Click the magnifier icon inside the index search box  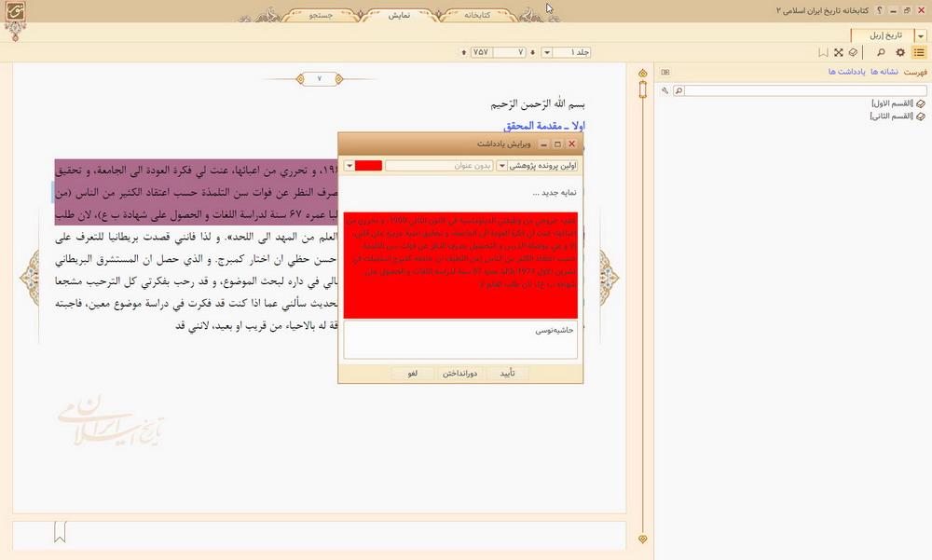click(x=678, y=91)
